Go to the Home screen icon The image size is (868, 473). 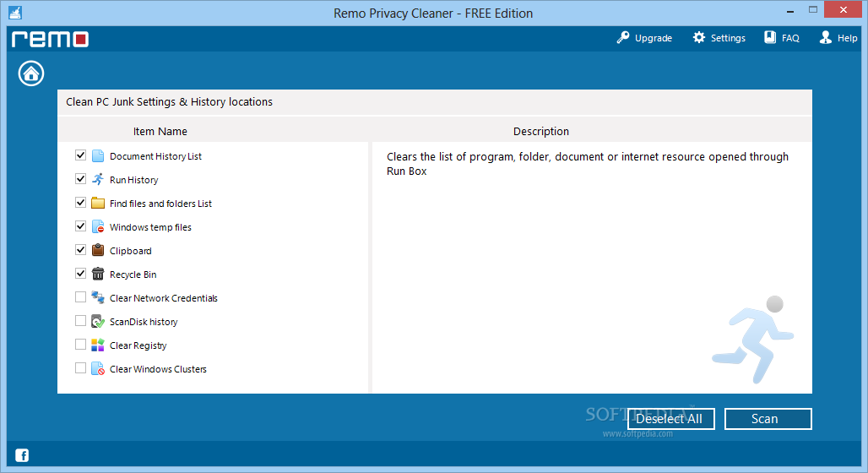point(31,73)
